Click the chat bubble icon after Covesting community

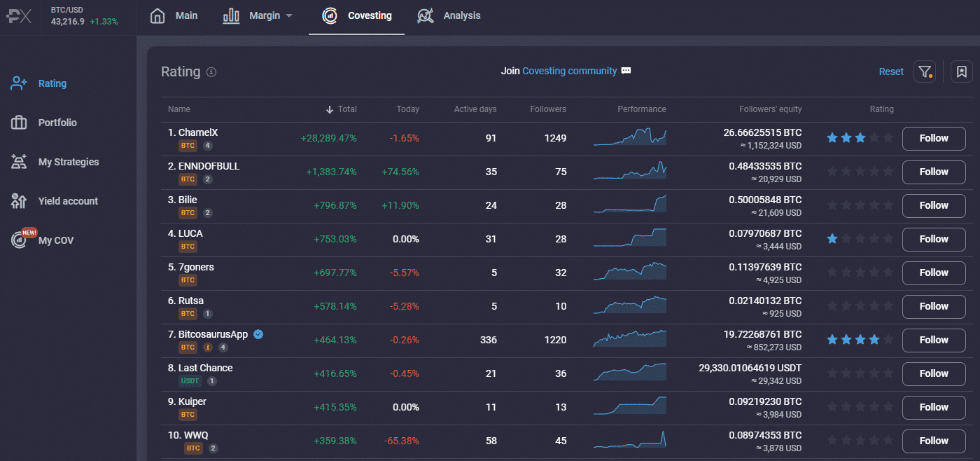point(626,71)
